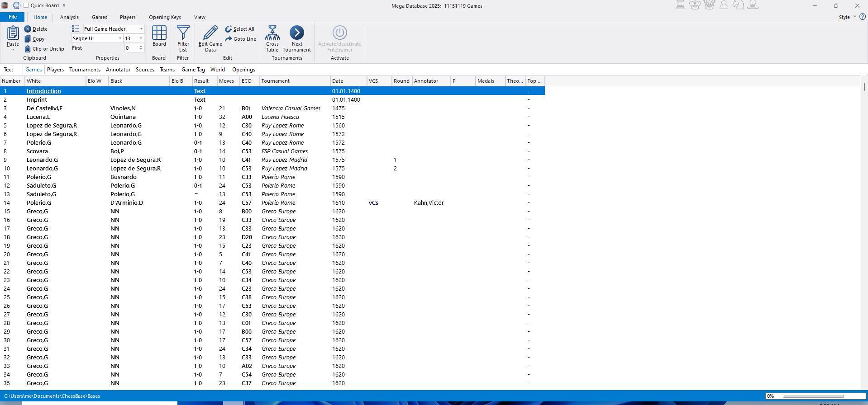This screenshot has height=405, width=868.
Task: Click the progress bar in status bar
Action: 813,396
